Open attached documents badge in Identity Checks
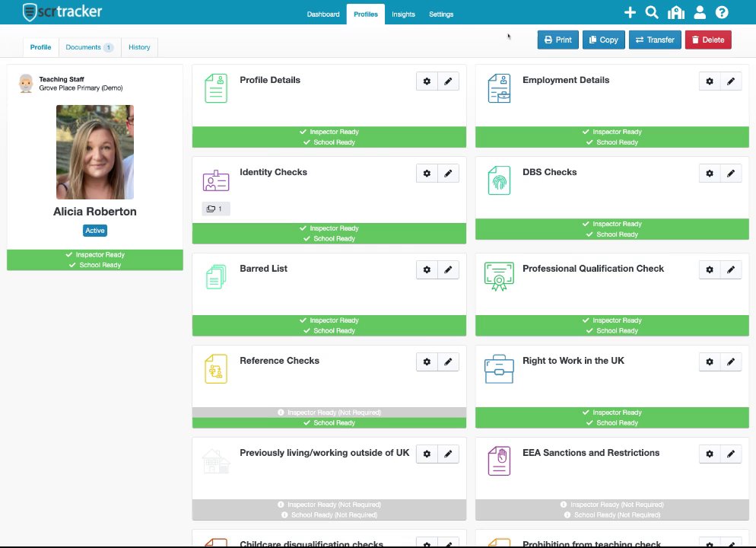 tap(215, 209)
